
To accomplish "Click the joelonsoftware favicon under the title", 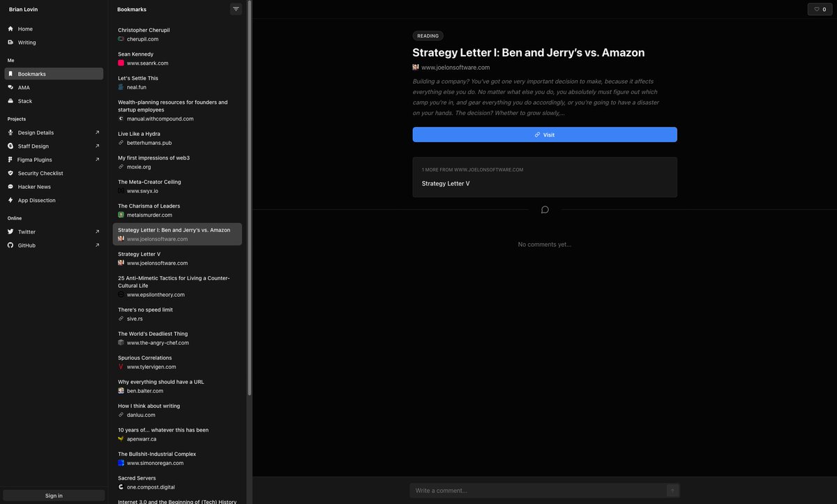I will pos(416,68).
